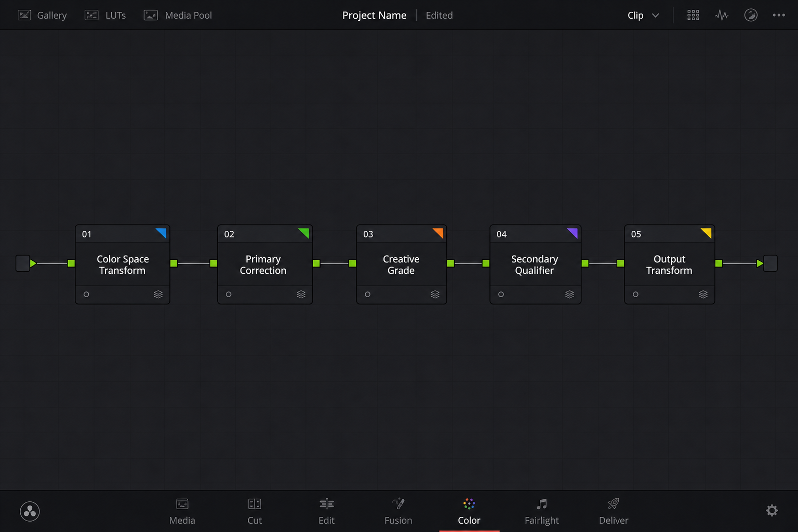The width and height of the screenshot is (798, 532).
Task: Select the Primary Correction node
Action: pos(265,264)
